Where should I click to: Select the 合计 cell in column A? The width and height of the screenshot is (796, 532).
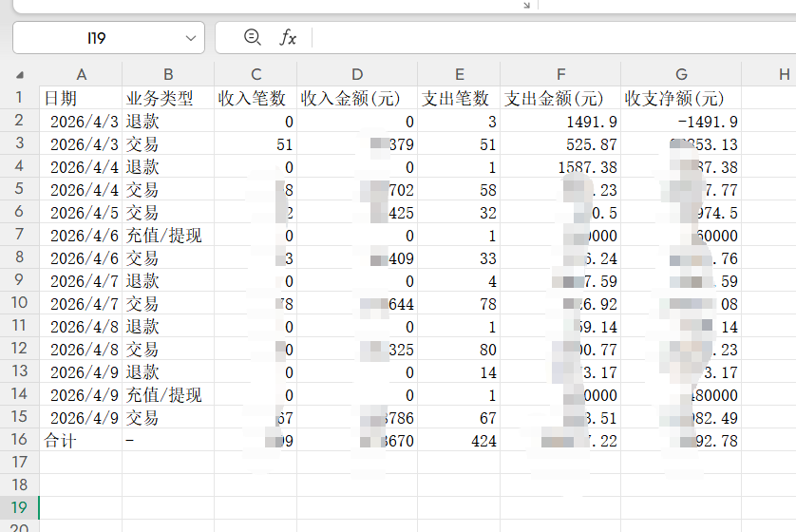click(x=81, y=441)
